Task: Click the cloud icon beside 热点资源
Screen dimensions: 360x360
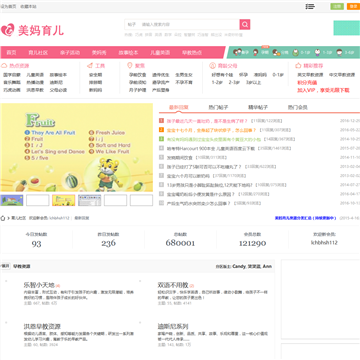Action: 4,66
